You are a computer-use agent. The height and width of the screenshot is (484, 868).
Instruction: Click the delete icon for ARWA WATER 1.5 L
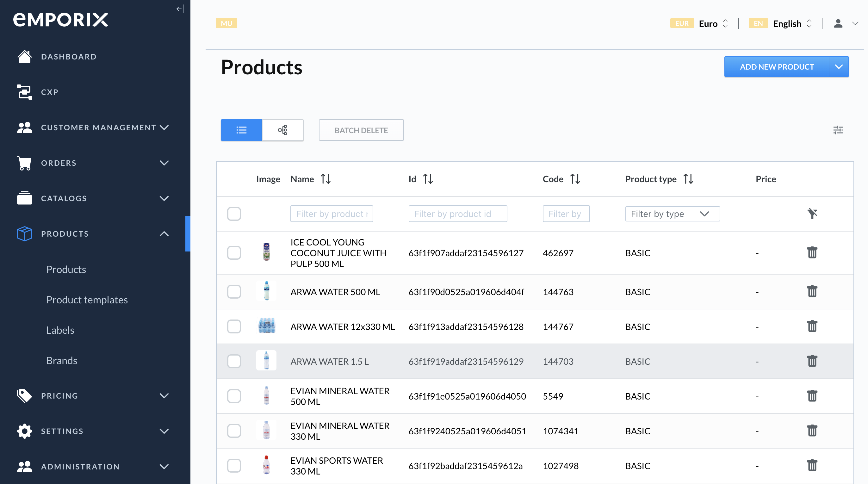[812, 361]
